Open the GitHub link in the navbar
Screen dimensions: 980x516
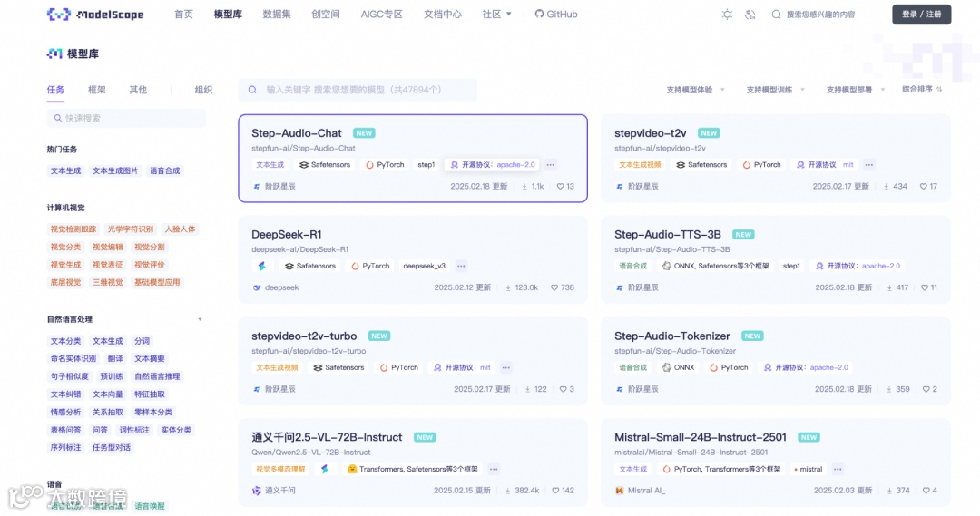pos(556,15)
